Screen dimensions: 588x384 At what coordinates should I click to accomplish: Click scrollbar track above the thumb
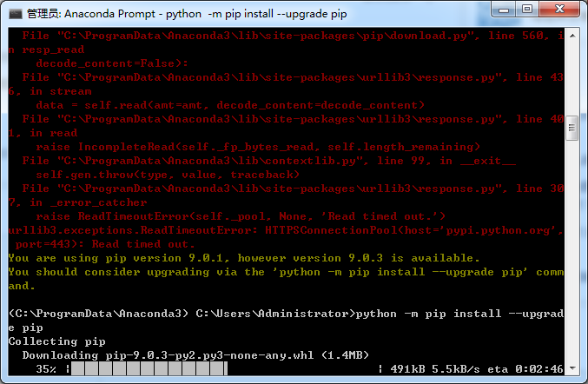(x=572, y=79)
